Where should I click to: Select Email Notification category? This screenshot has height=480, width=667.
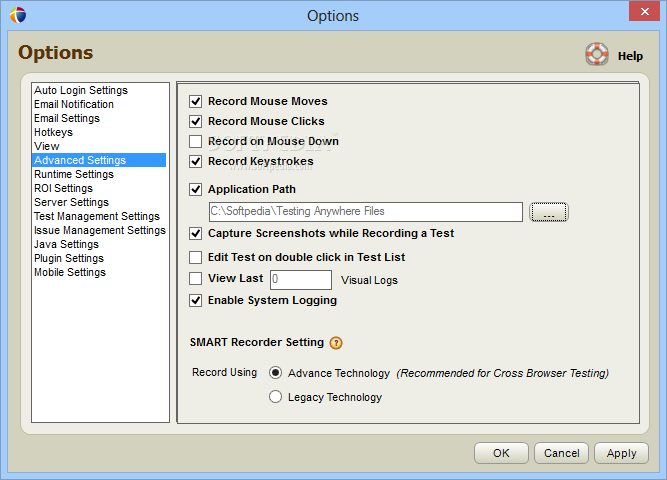pos(74,104)
